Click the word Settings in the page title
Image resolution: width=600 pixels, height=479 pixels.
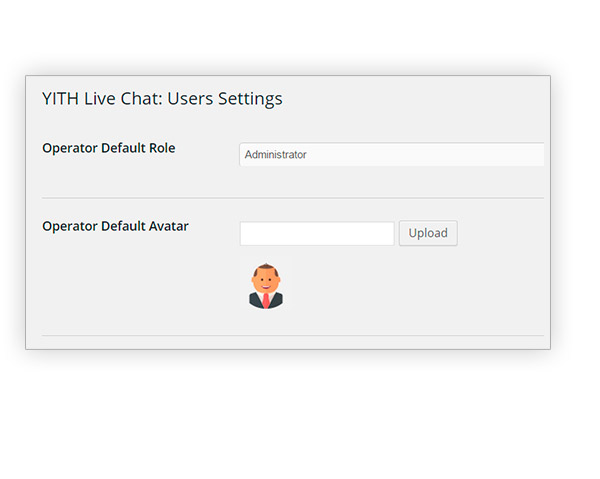tap(250, 99)
